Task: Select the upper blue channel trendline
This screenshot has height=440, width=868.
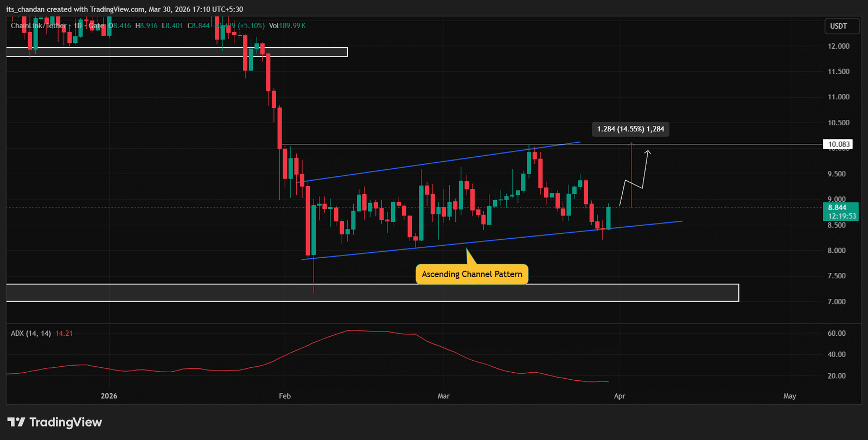Action: pos(434,162)
